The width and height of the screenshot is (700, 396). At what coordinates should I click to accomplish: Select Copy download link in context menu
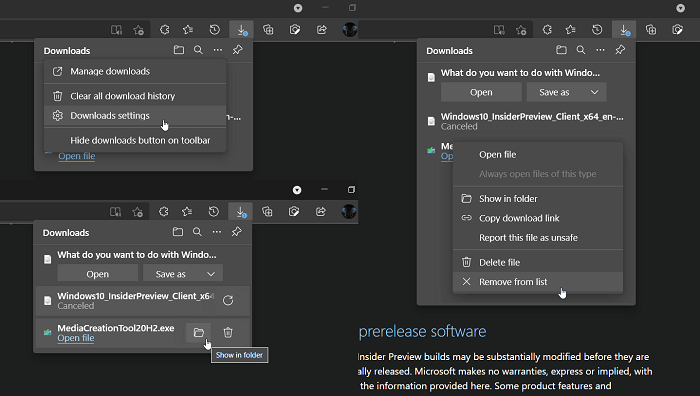[x=538, y=218]
